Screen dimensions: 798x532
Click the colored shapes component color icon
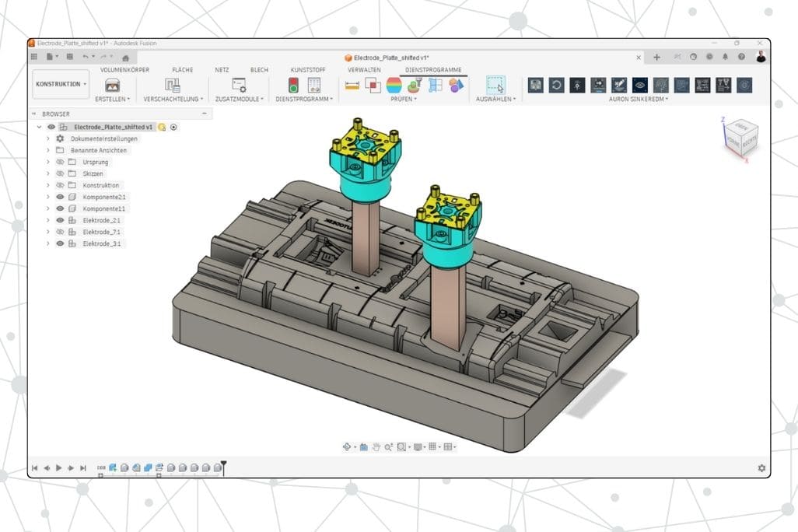point(456,85)
